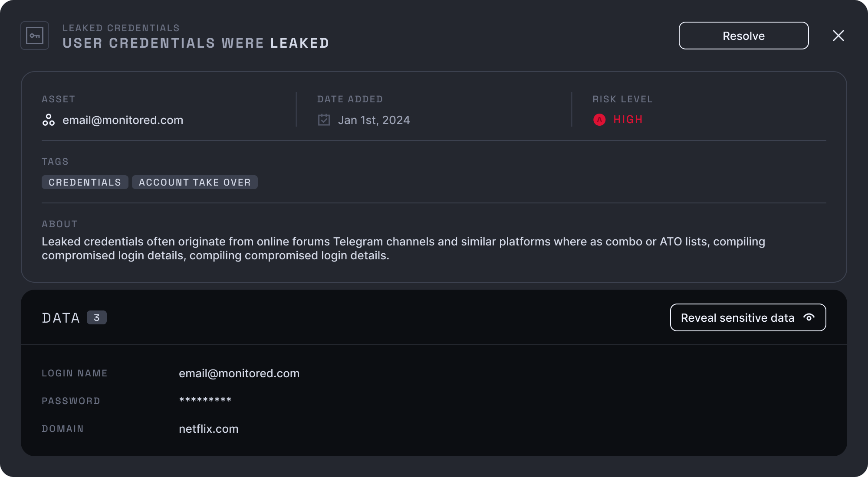Click the DOMAIN label
Screen dimensions: 868x477
(x=63, y=429)
